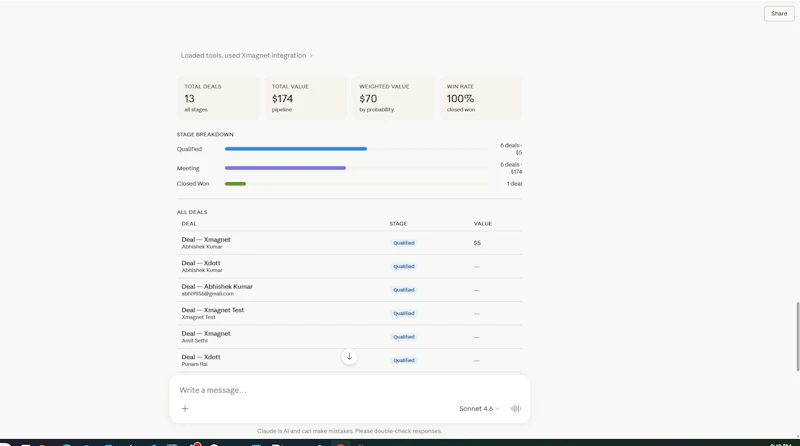This screenshot has height=446, width=800.
Task: Focus the 'Write a message...' input field
Action: point(349,390)
